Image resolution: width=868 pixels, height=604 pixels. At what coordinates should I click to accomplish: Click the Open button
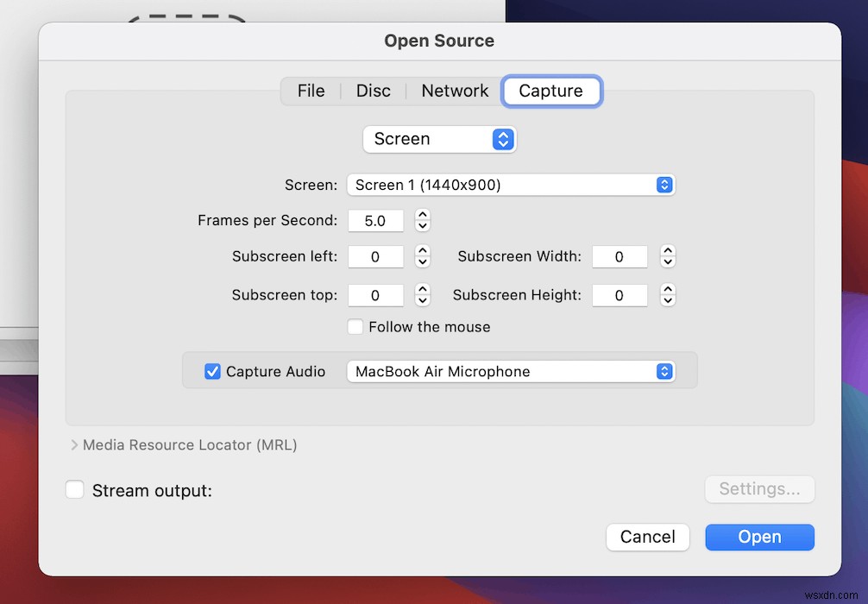(758, 537)
